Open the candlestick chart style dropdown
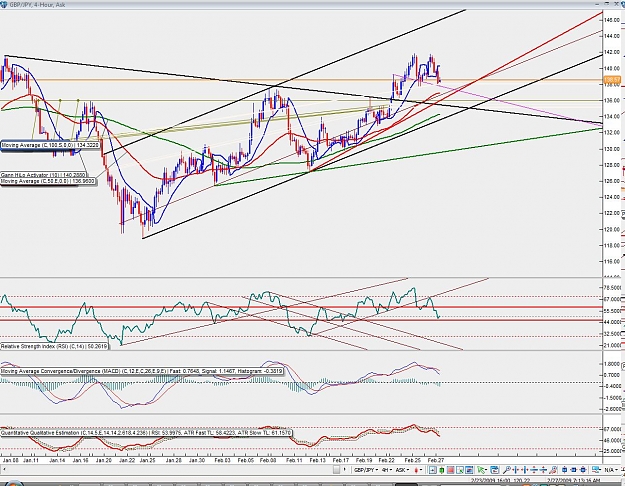 (x=418, y=470)
